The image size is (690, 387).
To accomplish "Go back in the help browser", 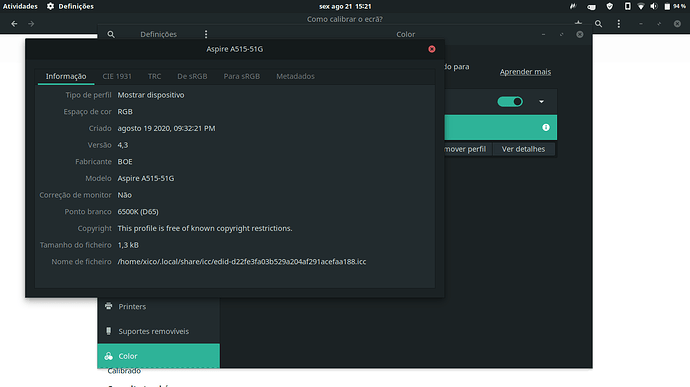I will click(14, 24).
